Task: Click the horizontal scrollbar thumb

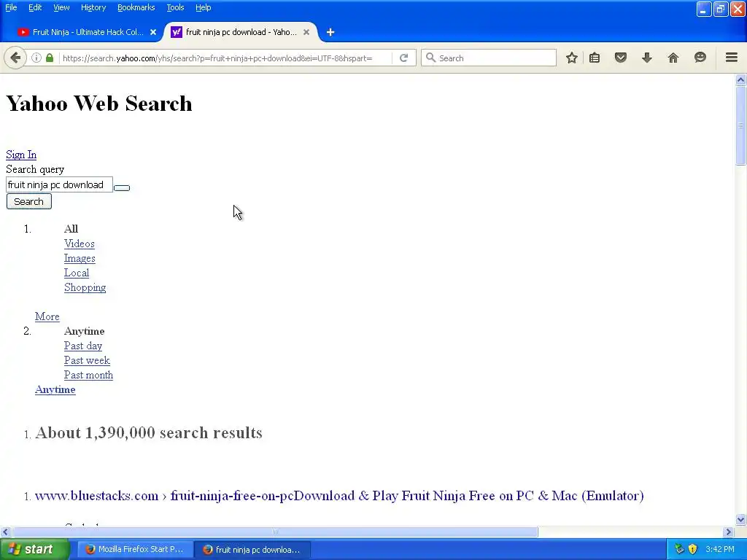Action: 275,532
